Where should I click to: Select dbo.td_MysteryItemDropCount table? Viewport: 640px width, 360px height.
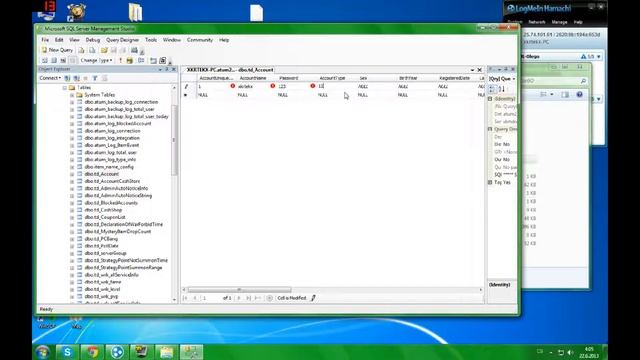coord(118,231)
